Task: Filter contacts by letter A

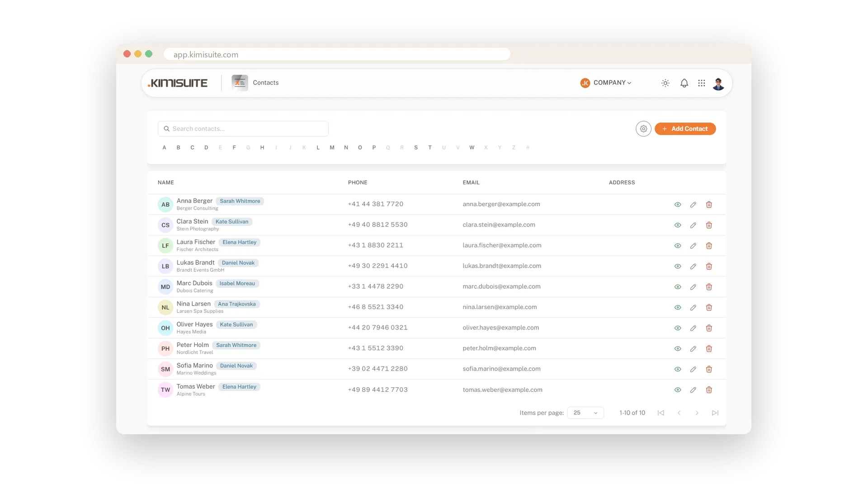Action: click(x=164, y=147)
